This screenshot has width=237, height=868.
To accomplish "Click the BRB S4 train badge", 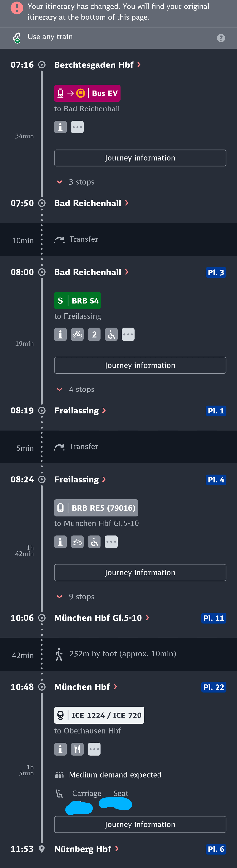I will tap(78, 301).
